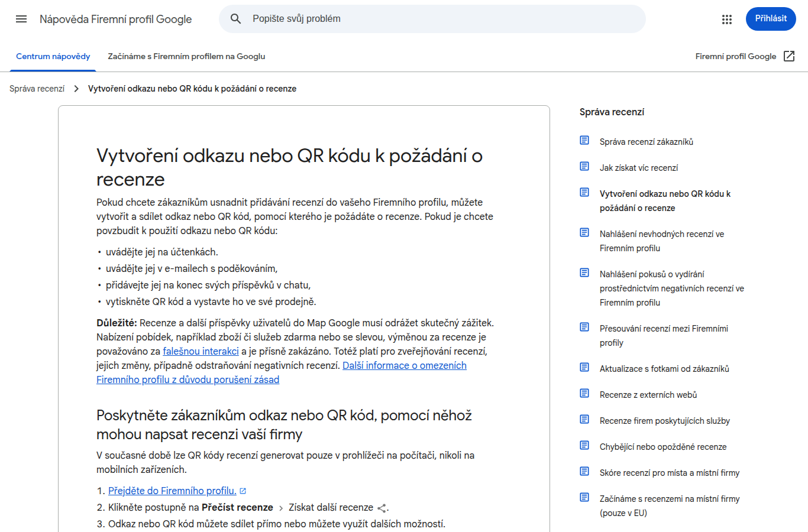Click bold text Přečíst recenze in step 2
The image size is (808, 532).
pos(237,507)
